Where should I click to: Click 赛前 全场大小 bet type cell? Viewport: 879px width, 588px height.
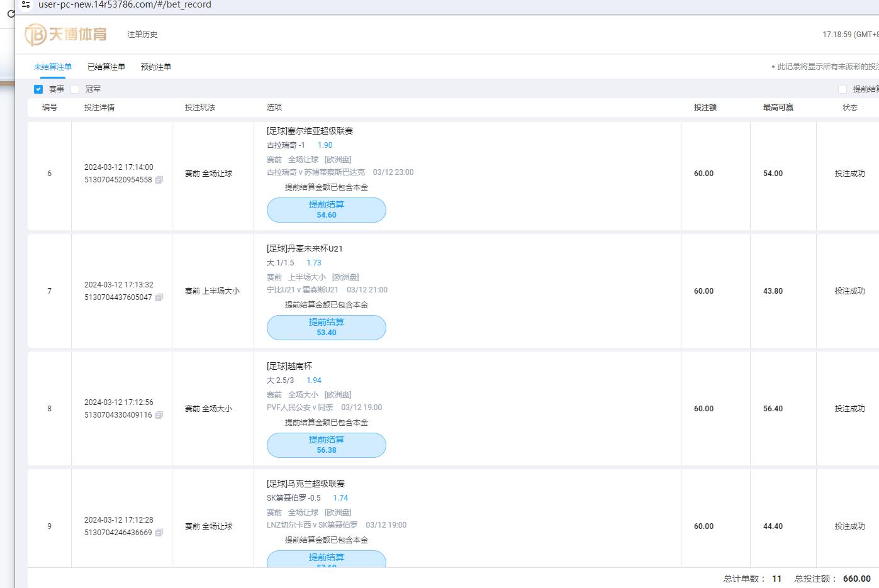pos(208,409)
